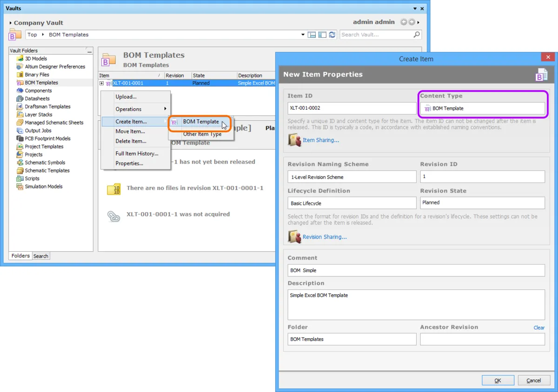Click the search magnifier icon

pyautogui.click(x=417, y=34)
